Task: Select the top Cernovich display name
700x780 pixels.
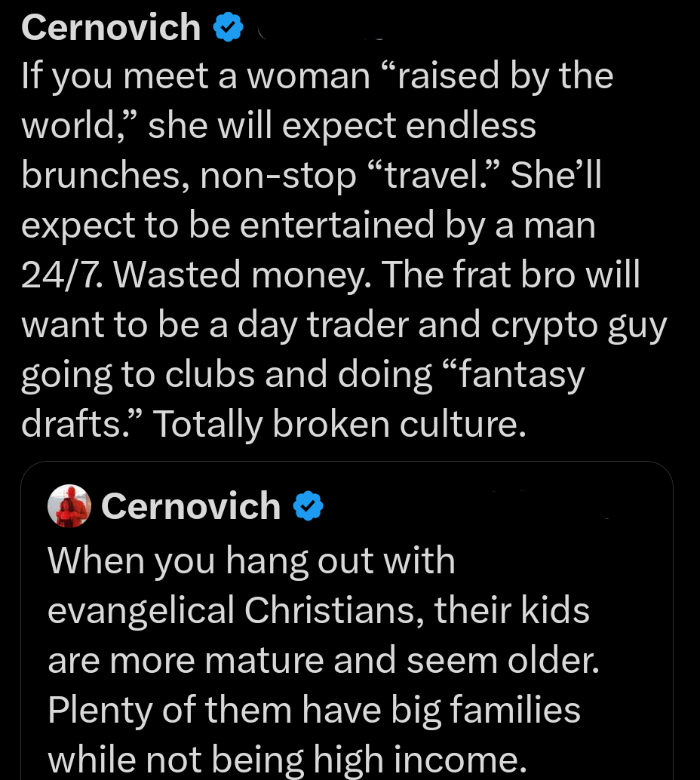Action: [x=110, y=26]
